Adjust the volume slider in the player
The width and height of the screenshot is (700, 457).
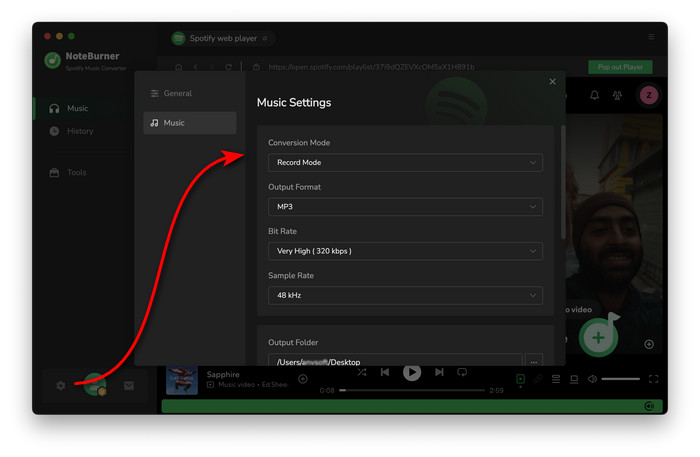pos(620,379)
